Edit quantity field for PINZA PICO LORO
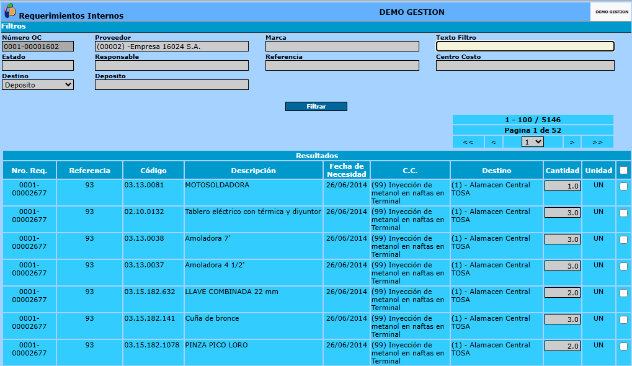 (562, 346)
